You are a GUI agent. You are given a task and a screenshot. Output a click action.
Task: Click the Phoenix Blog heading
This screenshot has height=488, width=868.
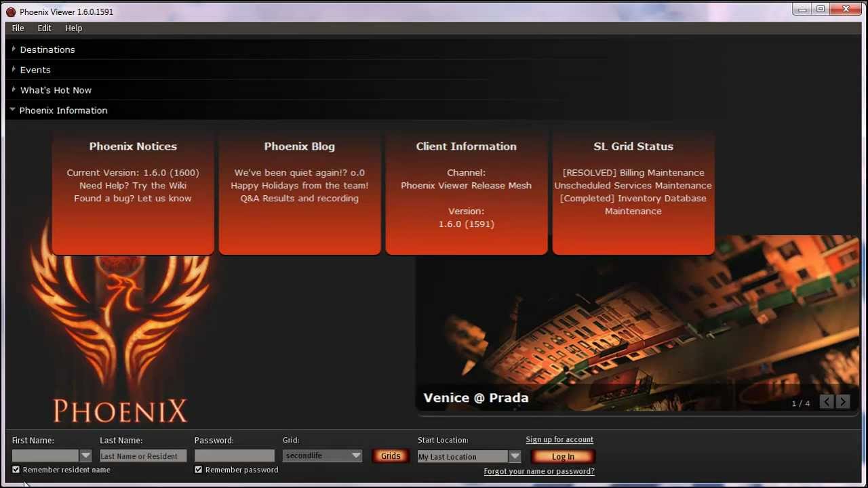(x=300, y=146)
